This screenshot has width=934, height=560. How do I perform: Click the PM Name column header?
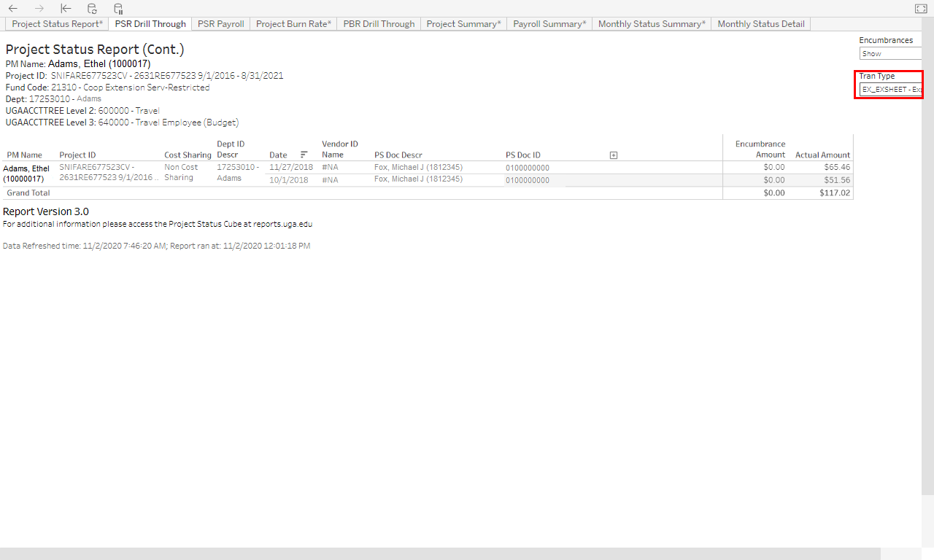pyautogui.click(x=25, y=155)
